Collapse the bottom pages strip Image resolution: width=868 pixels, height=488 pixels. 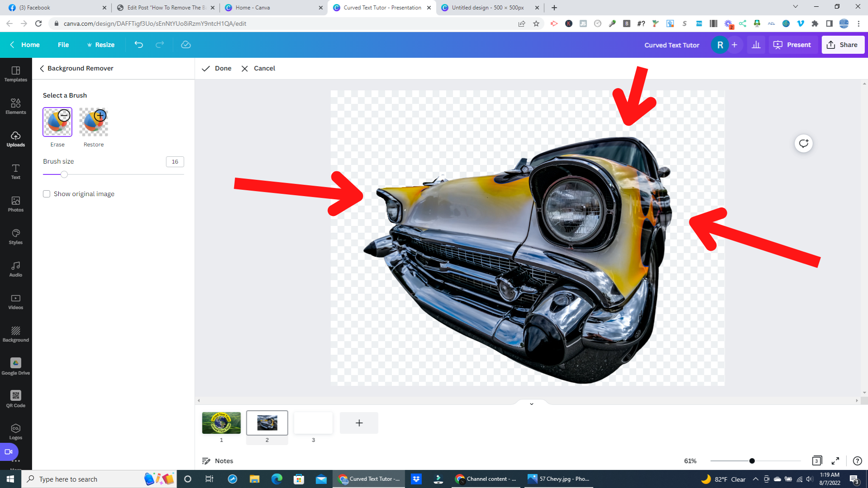click(x=532, y=404)
